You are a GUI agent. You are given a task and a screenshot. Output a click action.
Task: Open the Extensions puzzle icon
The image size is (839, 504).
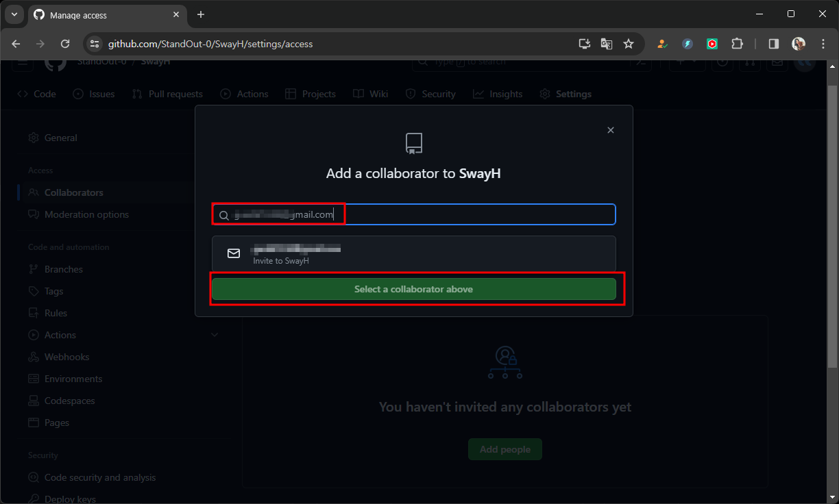737,44
